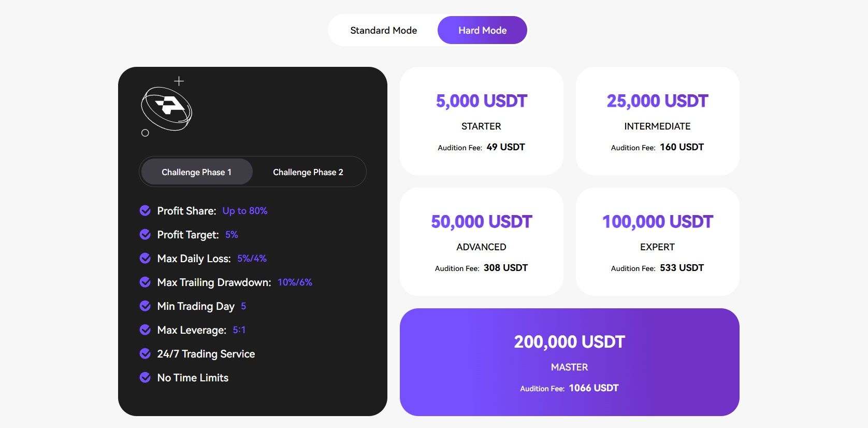This screenshot has height=428, width=868.
Task: Choose the 100,000 USDT Expert plan
Action: click(657, 241)
